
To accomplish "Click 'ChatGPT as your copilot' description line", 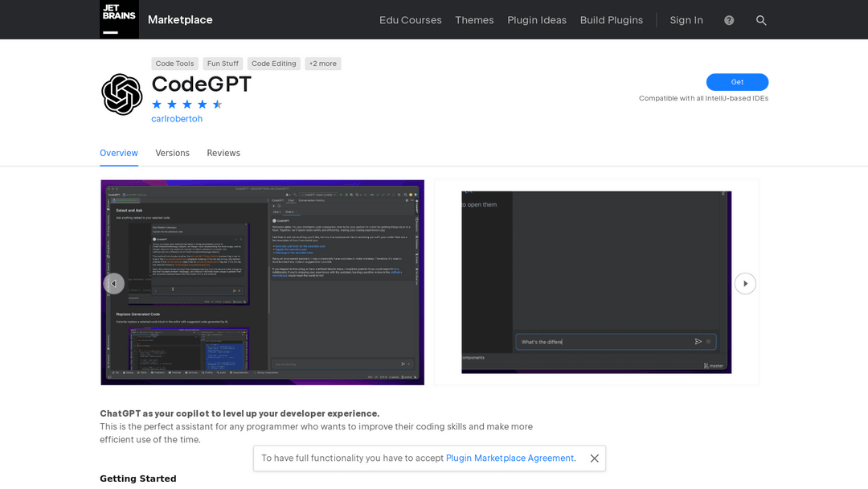I will coord(240,413).
